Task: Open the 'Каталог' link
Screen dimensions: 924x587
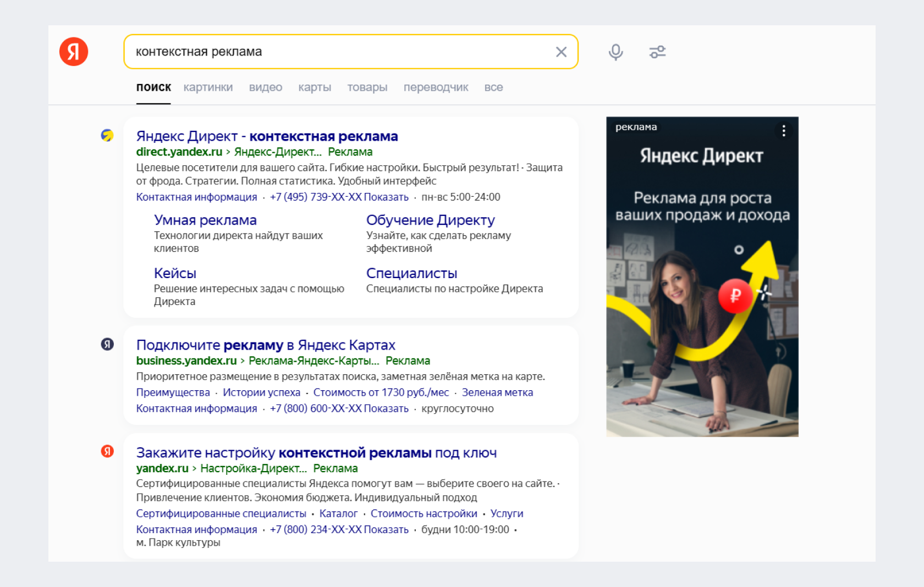Action: [x=338, y=513]
